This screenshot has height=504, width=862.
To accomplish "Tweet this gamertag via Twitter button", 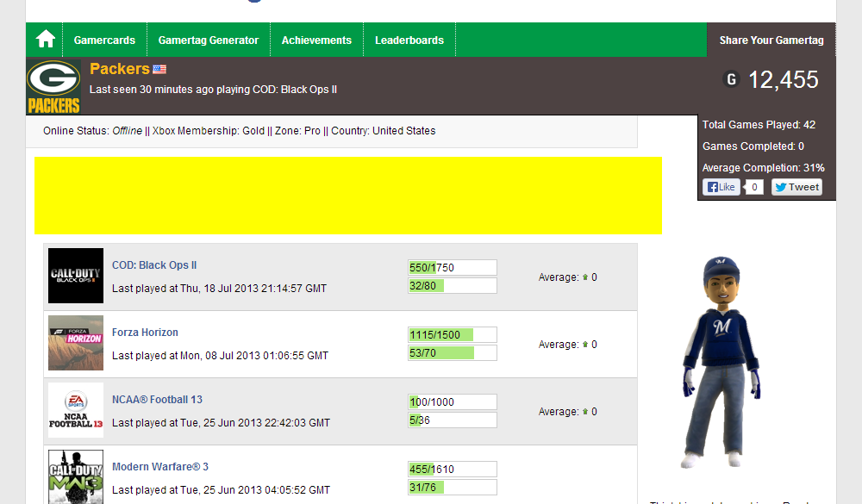I will pyautogui.click(x=796, y=187).
